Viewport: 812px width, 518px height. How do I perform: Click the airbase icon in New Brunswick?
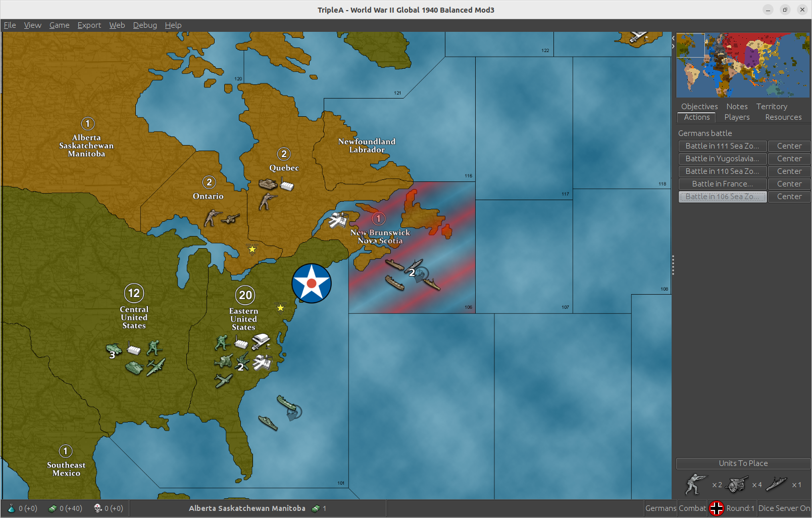point(338,220)
